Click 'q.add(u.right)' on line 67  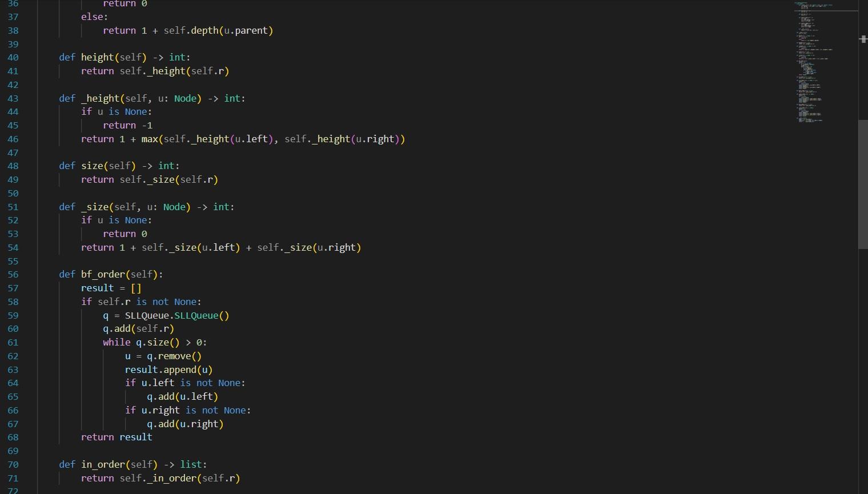(186, 424)
